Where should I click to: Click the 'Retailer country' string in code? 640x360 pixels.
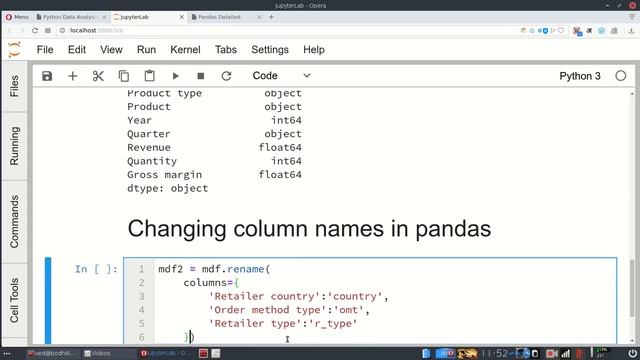pos(268,296)
